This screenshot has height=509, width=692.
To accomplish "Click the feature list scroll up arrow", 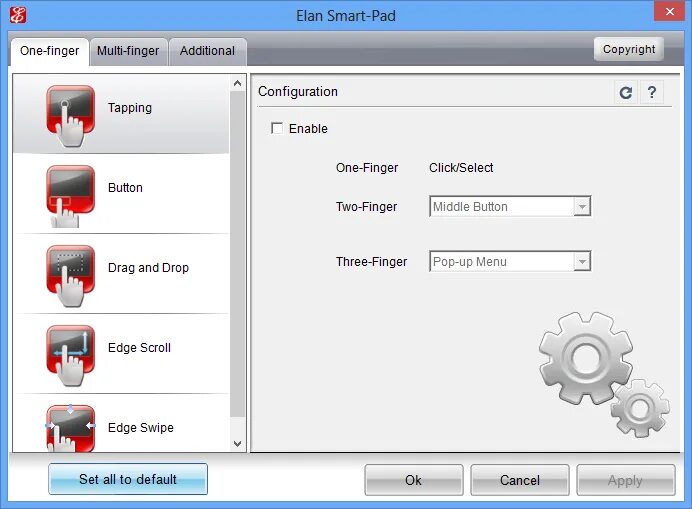I will [x=237, y=83].
